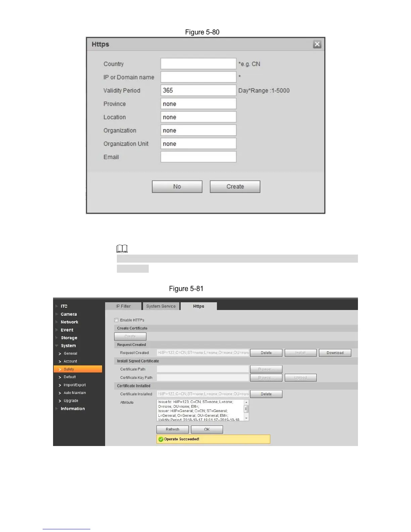411x532 pixels.
Task: Open Import/Export under System
Action: pos(75,385)
